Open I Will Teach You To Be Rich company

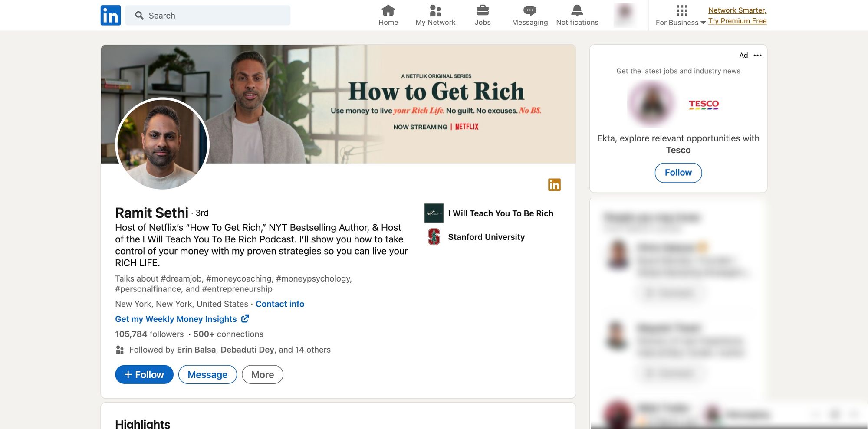pyautogui.click(x=500, y=213)
